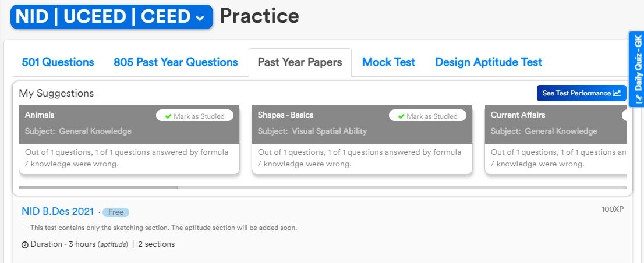Switch to 805 Past Year Questions tab
Screen dimensions: 644x263
click(175, 62)
